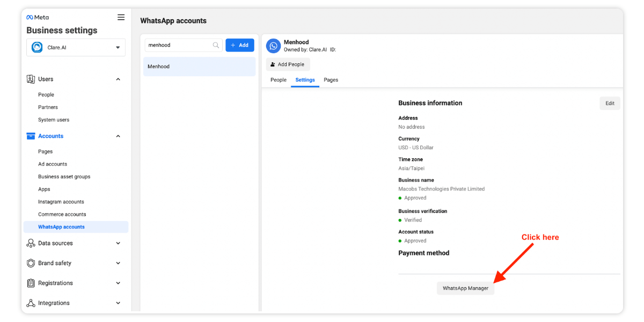Viewport: 644px width, 322px height.
Task: Click the Registrations label
Action: point(55,283)
